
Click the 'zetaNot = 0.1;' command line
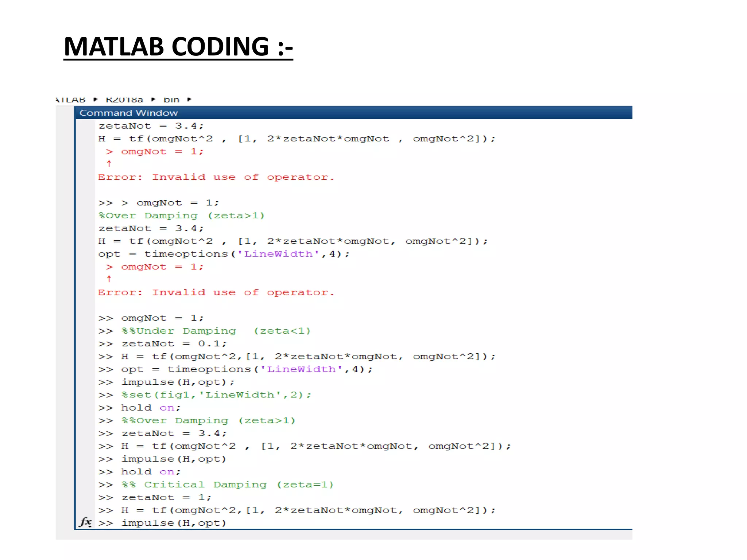point(174,343)
